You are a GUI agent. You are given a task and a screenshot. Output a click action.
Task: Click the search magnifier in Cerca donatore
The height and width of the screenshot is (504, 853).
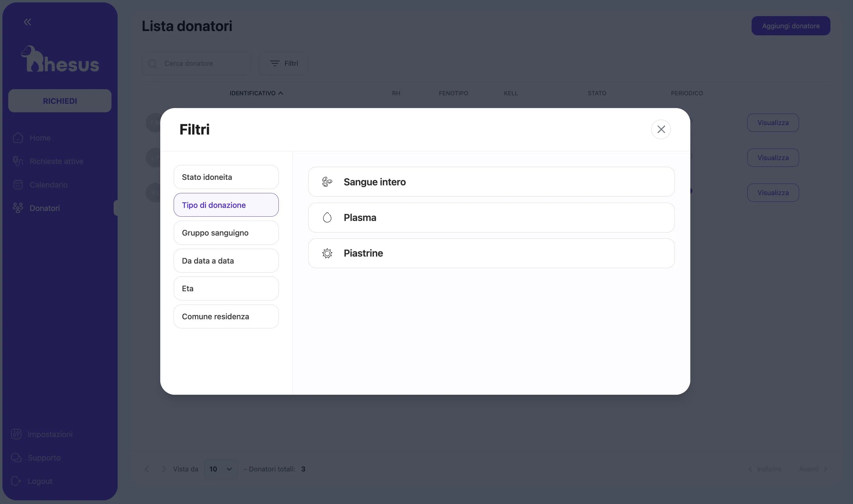153,63
